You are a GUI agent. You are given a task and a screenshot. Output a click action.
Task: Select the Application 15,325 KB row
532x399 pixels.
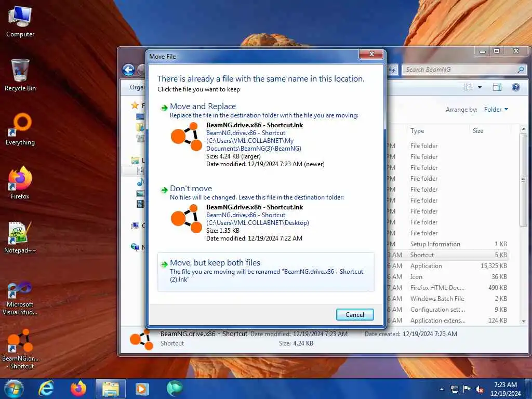448,266
